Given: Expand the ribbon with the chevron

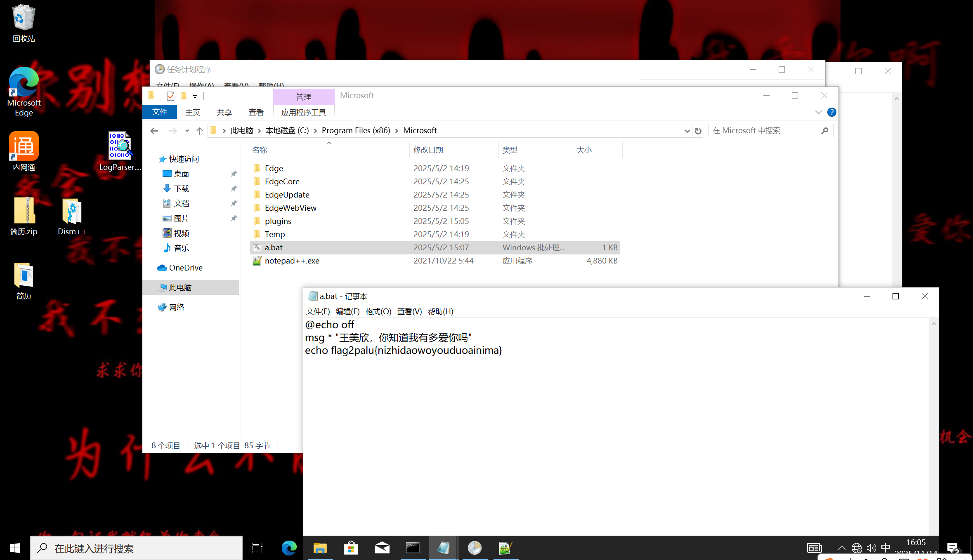Looking at the screenshot, I should [818, 112].
